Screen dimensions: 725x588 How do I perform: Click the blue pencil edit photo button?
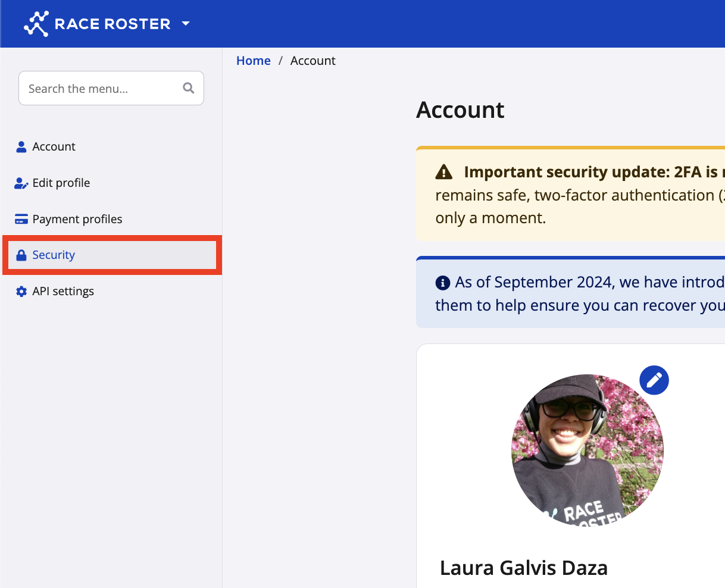pos(654,380)
